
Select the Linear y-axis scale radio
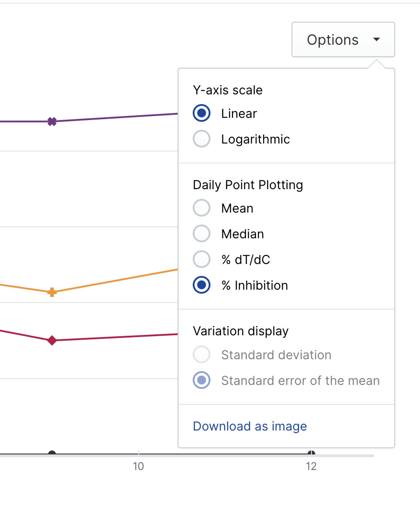tap(202, 113)
